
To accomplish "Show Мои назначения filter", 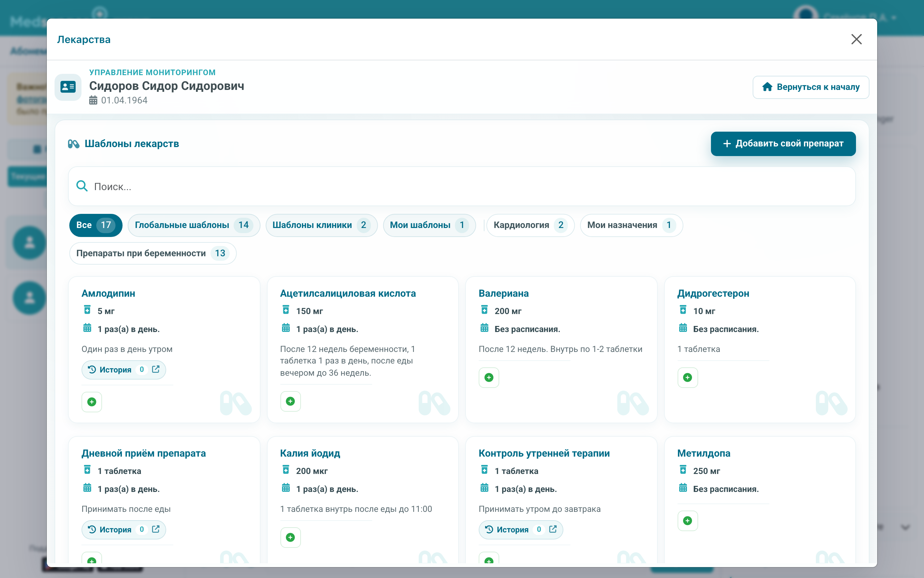I will (631, 225).
